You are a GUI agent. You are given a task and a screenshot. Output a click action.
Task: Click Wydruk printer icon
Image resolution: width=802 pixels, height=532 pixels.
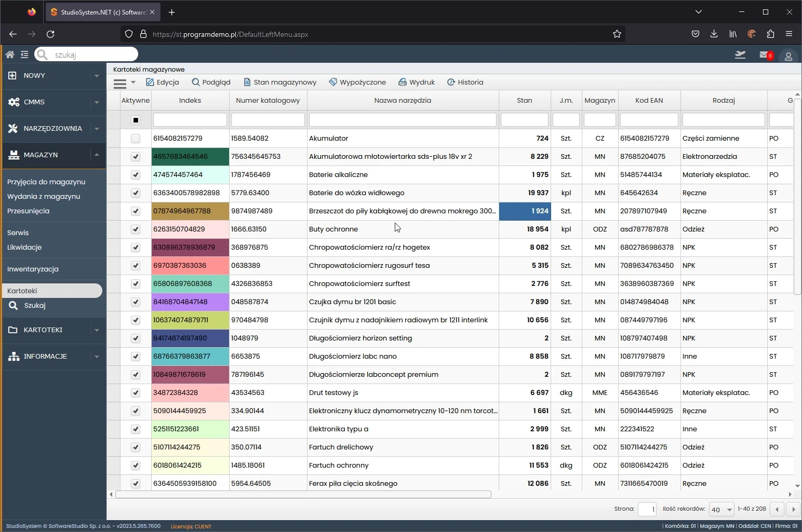click(x=403, y=82)
